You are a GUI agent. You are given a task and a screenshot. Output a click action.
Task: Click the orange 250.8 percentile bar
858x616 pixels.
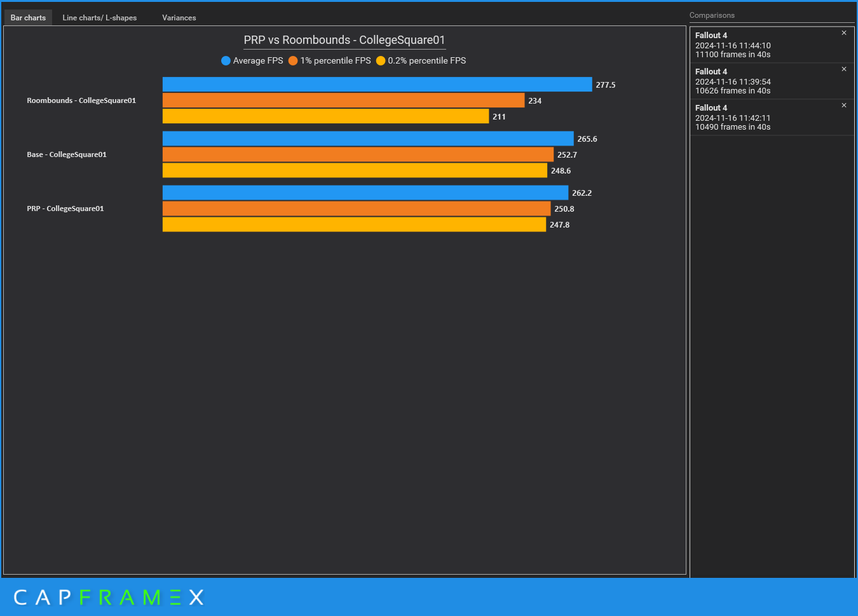tap(357, 209)
